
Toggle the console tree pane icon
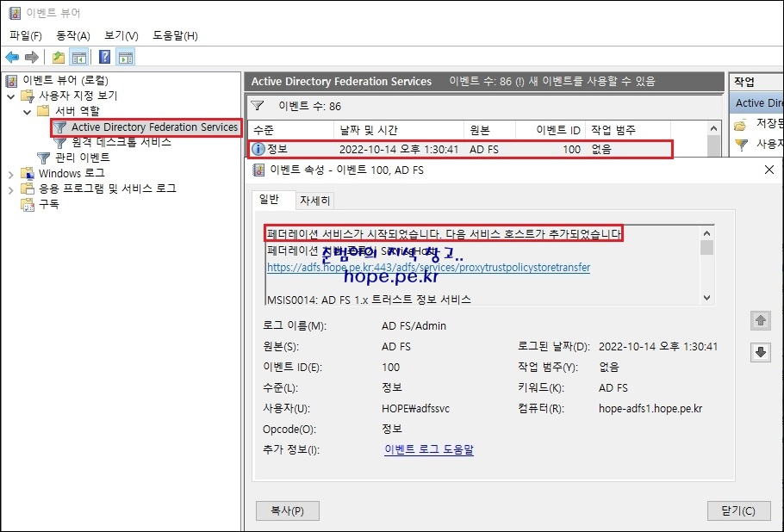pos(79,58)
